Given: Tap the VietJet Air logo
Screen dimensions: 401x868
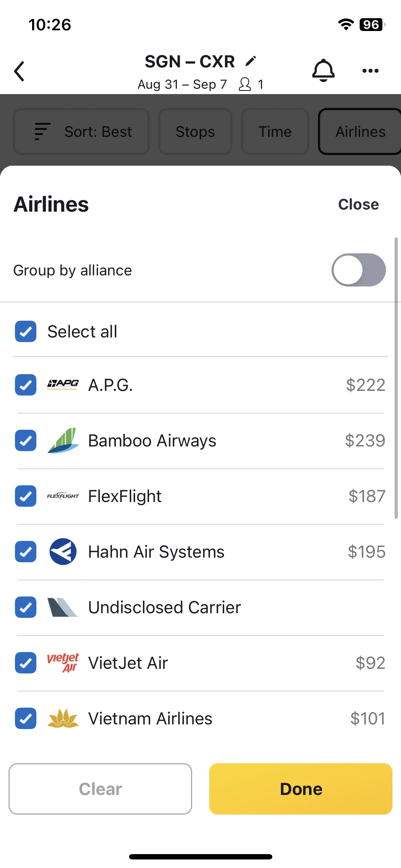Looking at the screenshot, I should click(x=63, y=663).
